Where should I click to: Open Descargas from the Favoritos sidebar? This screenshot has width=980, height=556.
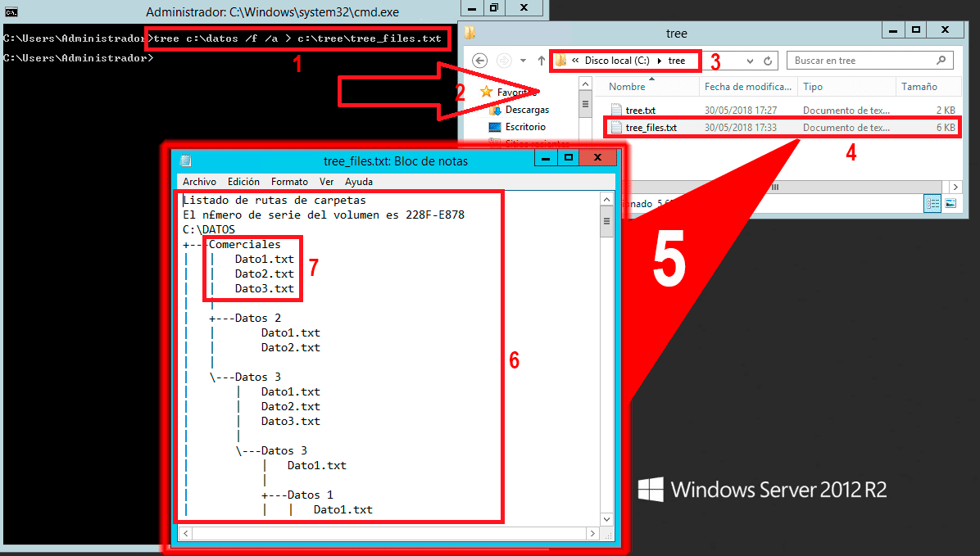coord(528,109)
